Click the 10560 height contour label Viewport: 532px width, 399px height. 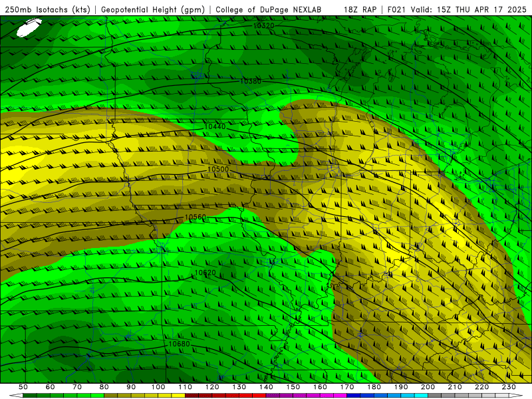(x=196, y=217)
